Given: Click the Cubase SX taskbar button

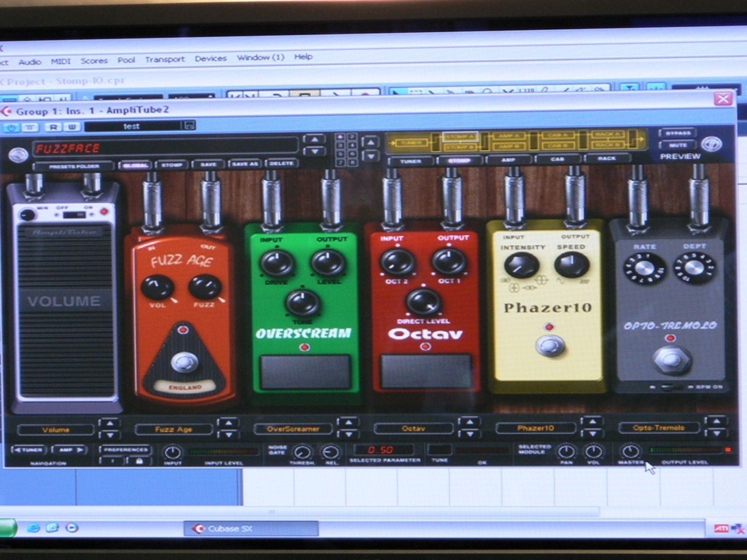Looking at the screenshot, I should tap(251, 529).
